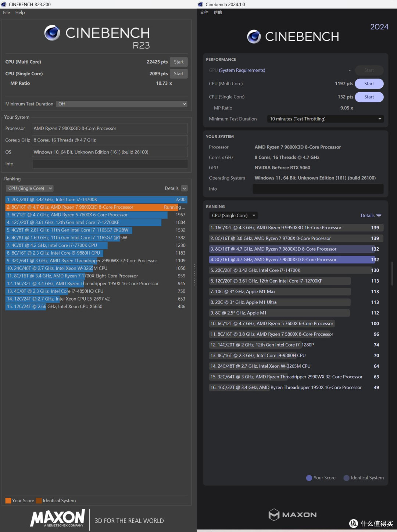
Task: Open the 帮助 menu in Cinebench 2024
Action: tap(218, 12)
